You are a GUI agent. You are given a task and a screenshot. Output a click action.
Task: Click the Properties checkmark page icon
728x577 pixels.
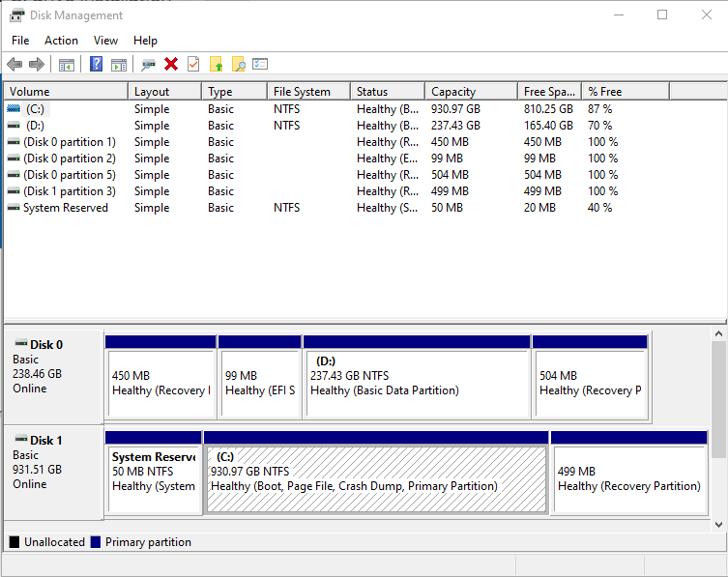pyautogui.click(x=193, y=64)
